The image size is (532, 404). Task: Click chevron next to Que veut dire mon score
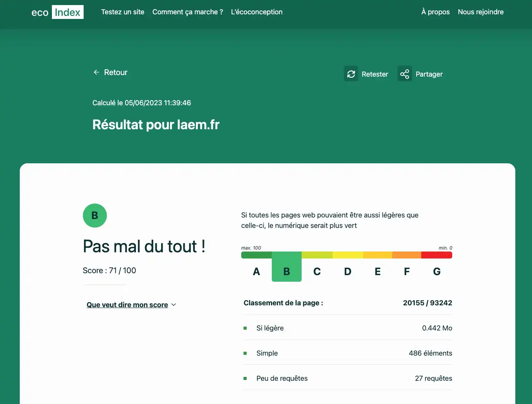[x=173, y=305]
